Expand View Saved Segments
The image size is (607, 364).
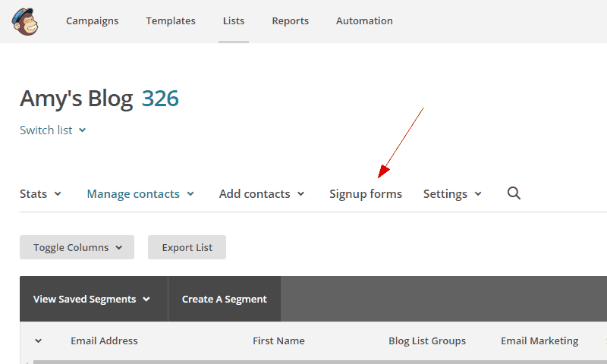[94, 299]
